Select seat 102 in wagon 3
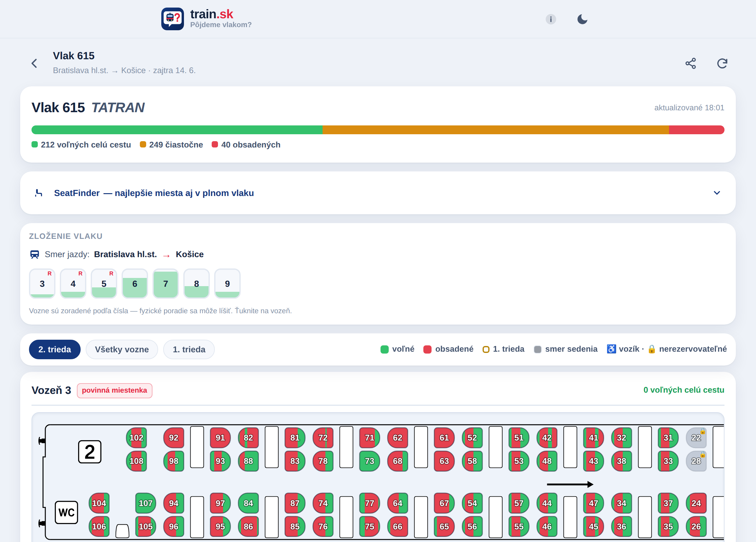756x542 pixels. click(136, 438)
